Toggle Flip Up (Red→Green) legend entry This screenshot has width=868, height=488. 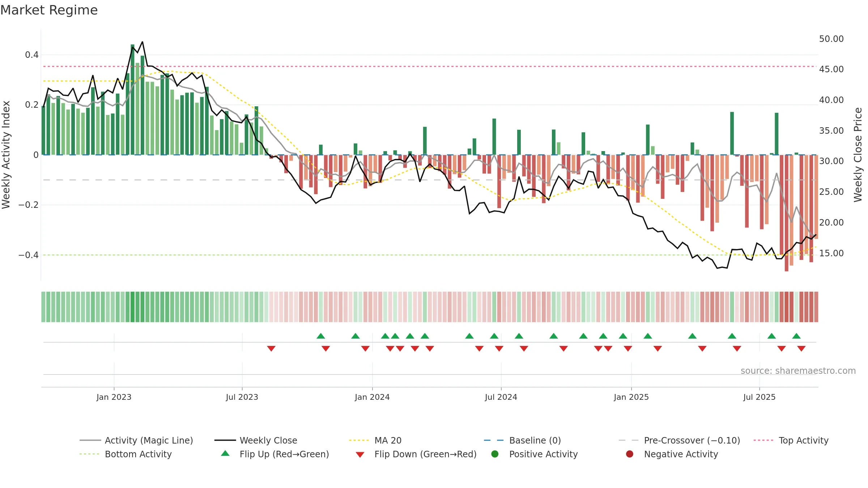coord(275,454)
